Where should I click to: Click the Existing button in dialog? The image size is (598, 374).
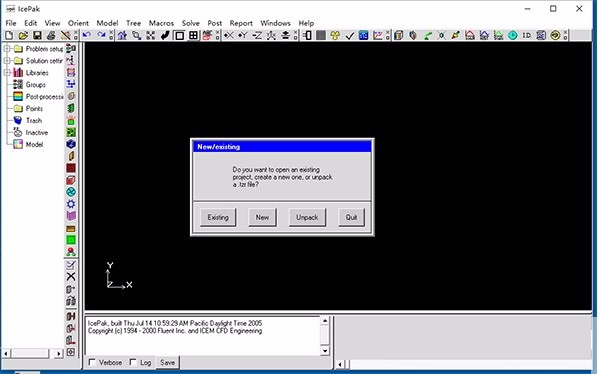coord(218,217)
